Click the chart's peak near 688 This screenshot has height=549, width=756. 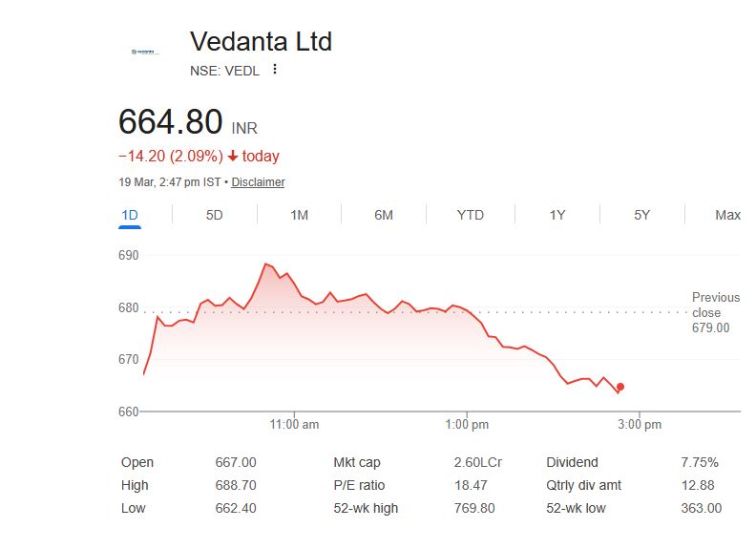coord(266,264)
